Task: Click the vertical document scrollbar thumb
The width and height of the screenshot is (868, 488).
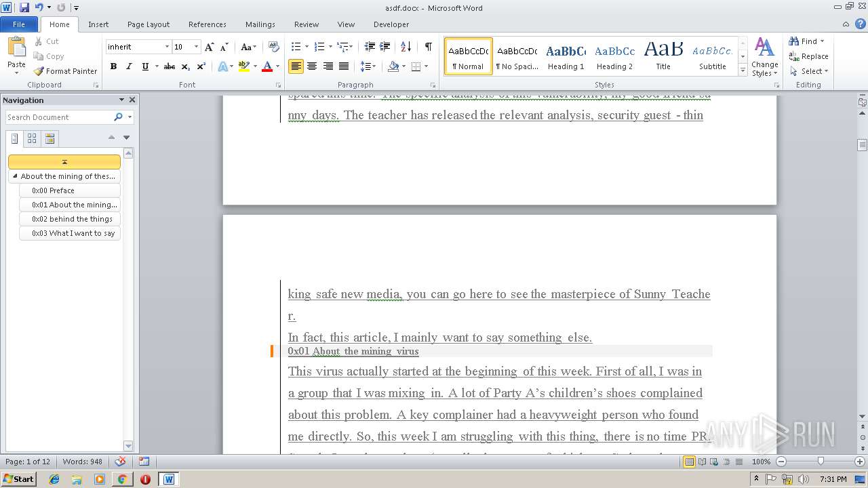Action: (x=862, y=145)
